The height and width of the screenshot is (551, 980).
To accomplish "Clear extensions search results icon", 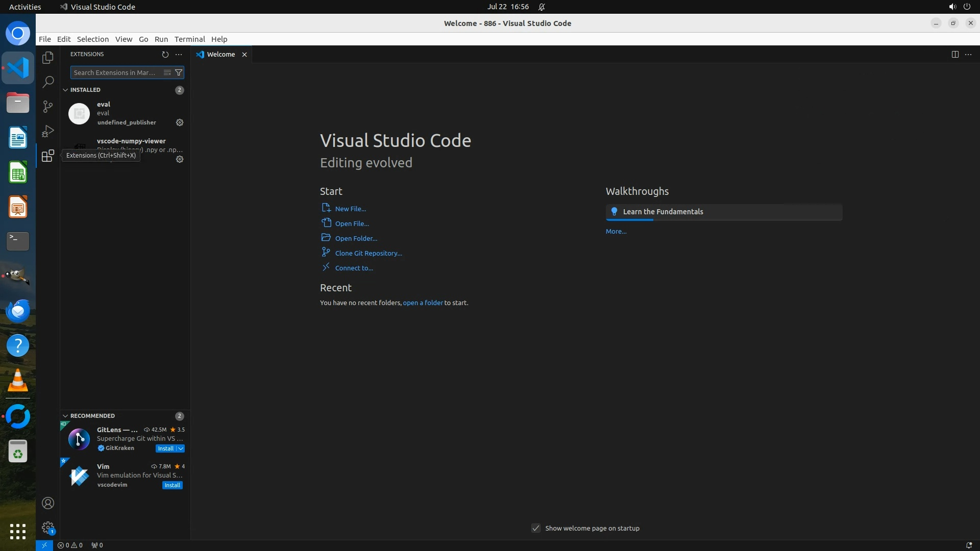I will tap(167, 72).
